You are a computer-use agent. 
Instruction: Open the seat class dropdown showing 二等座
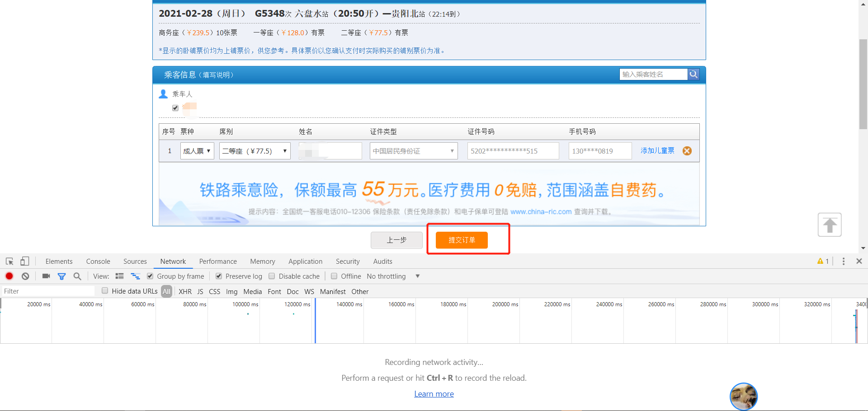pos(255,150)
